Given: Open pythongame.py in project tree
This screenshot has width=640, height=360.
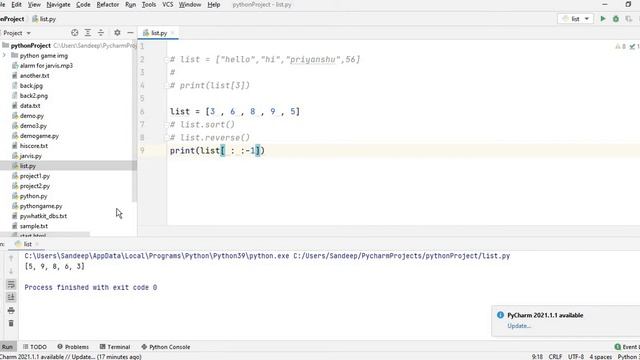Looking at the screenshot, I should pyautogui.click(x=41, y=206).
